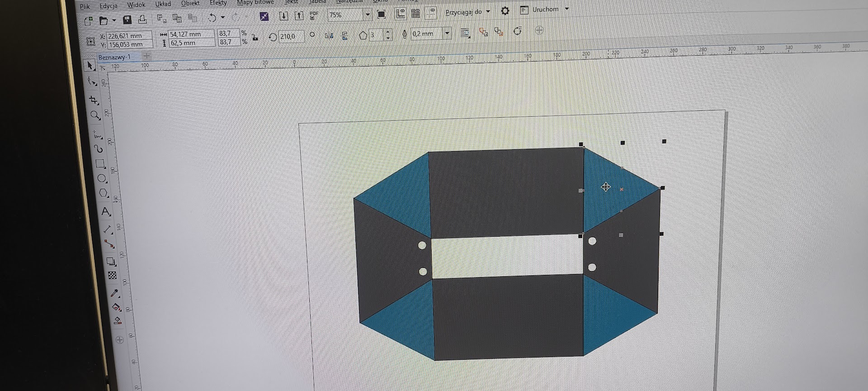This screenshot has height=391, width=868.
Task: Click the Open folder icon
Action: click(104, 20)
